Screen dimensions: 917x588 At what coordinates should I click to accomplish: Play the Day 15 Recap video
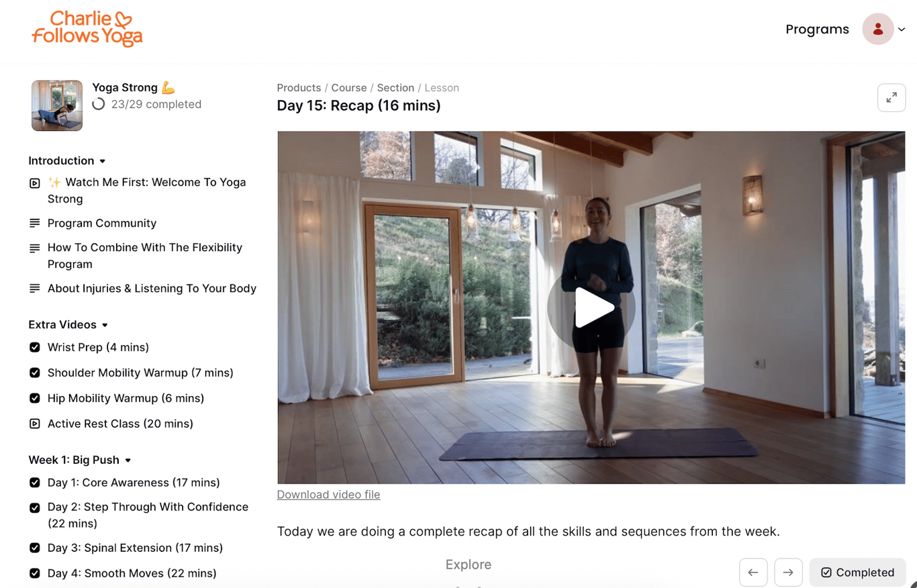point(591,307)
